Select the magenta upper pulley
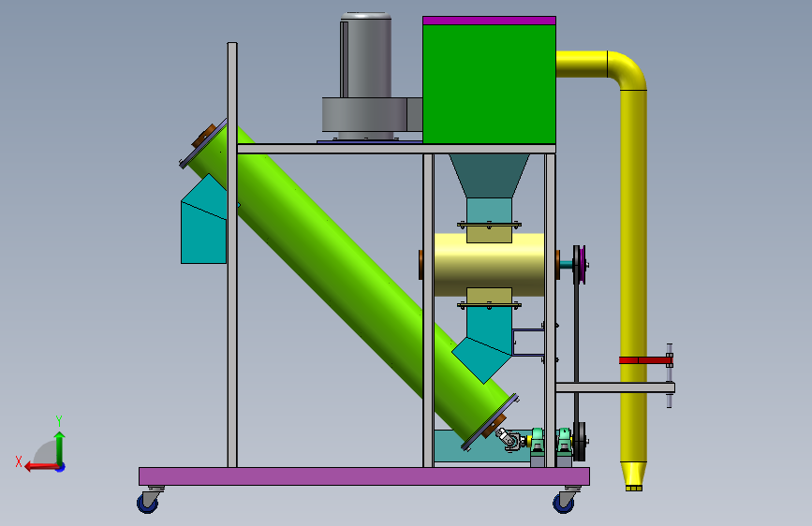The image size is (812, 526). click(x=583, y=265)
